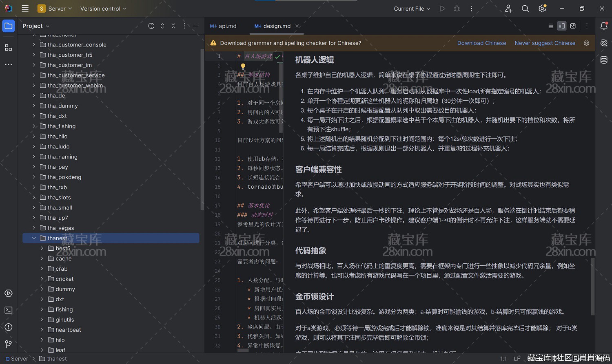The image size is (612, 364).
Task: Expand the tha_vegas folder
Action: pyautogui.click(x=34, y=228)
